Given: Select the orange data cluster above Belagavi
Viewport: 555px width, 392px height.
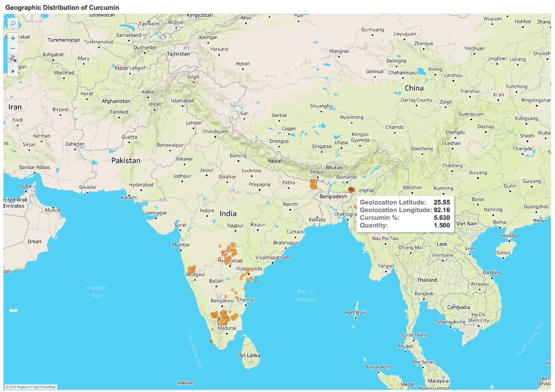Looking at the screenshot, I should tap(192, 269).
